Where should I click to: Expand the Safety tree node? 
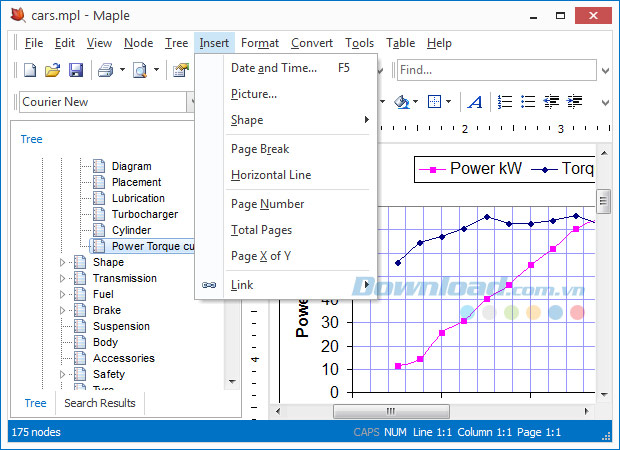coord(62,374)
